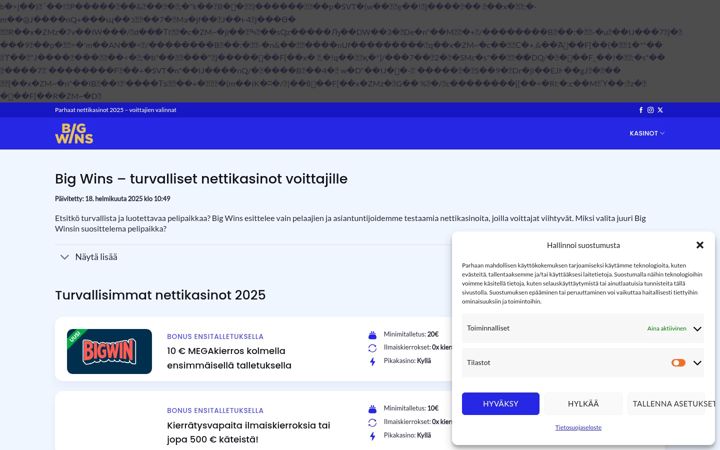This screenshot has width=720, height=450.
Task: Click the HYLKÄÄ button
Action: click(x=583, y=404)
